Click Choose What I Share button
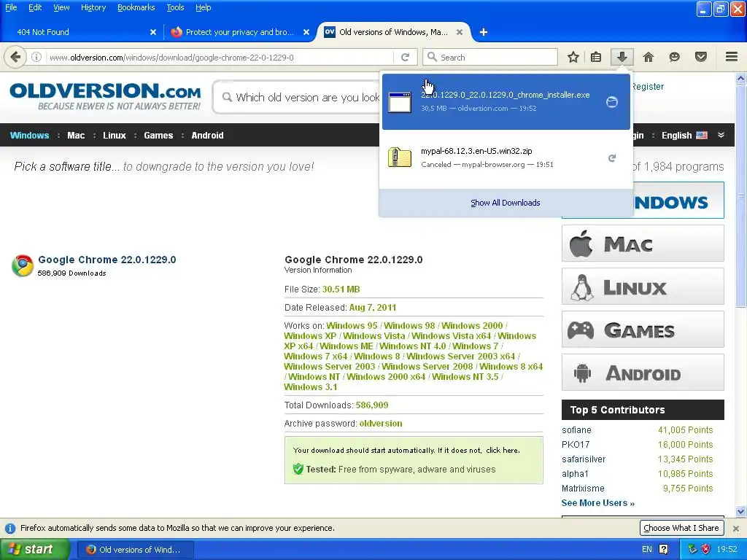 (681, 528)
